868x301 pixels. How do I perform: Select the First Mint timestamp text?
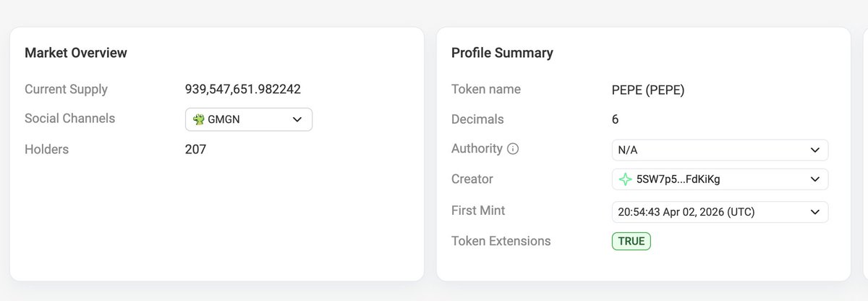coord(689,212)
